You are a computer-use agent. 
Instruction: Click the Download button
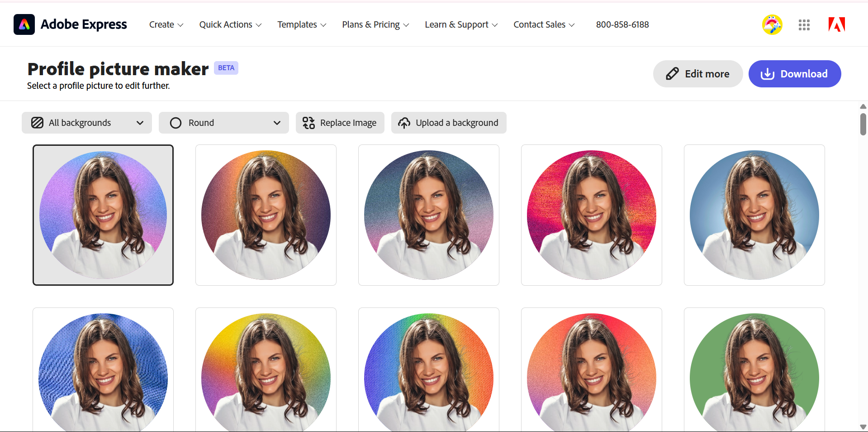click(x=795, y=74)
